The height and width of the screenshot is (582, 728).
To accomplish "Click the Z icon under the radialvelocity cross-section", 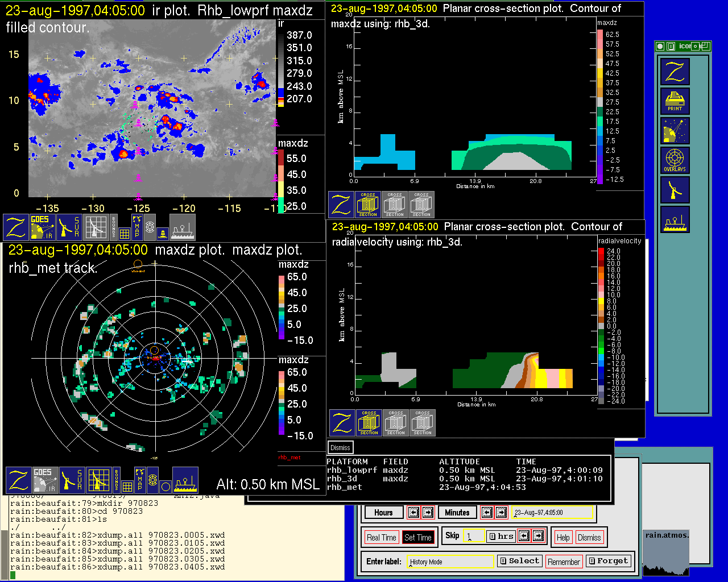I will (x=342, y=423).
